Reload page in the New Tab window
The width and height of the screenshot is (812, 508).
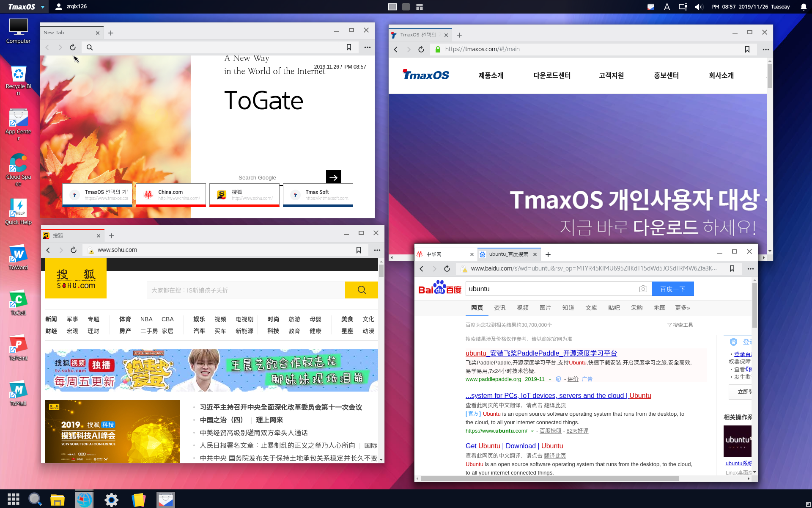(73, 47)
